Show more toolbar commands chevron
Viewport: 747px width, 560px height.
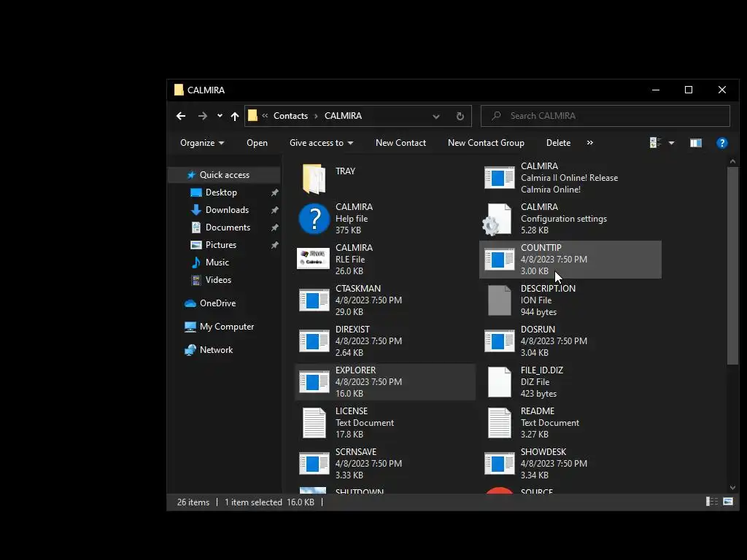pos(589,143)
